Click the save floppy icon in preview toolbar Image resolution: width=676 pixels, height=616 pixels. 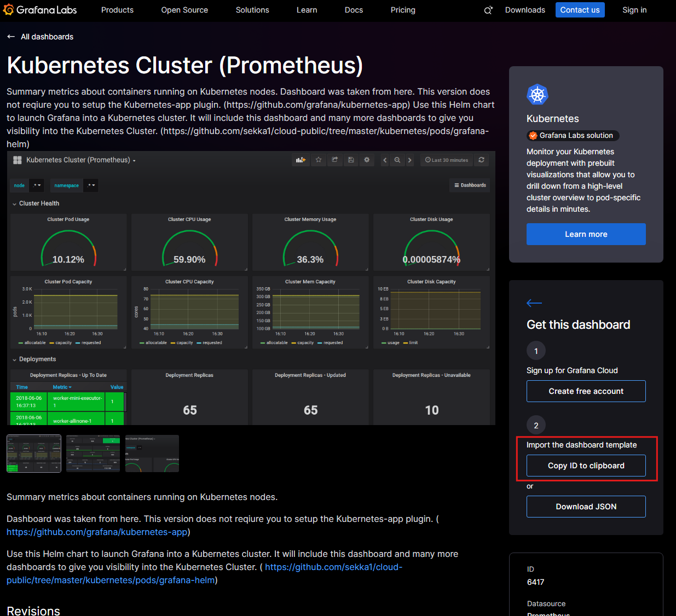click(x=351, y=160)
